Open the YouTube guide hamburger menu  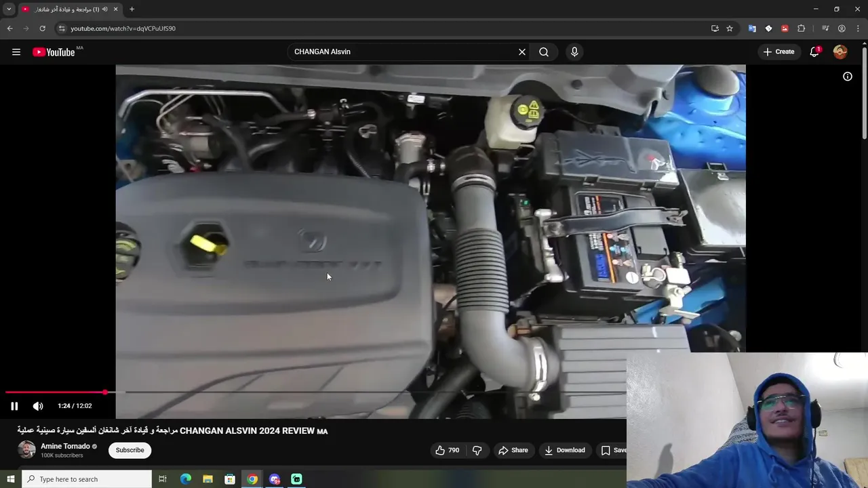[x=16, y=52]
